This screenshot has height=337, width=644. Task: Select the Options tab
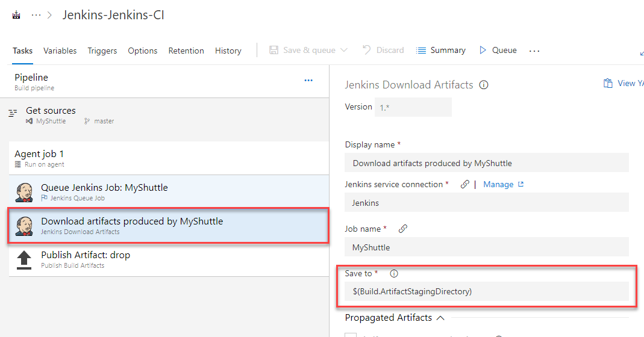pos(143,51)
